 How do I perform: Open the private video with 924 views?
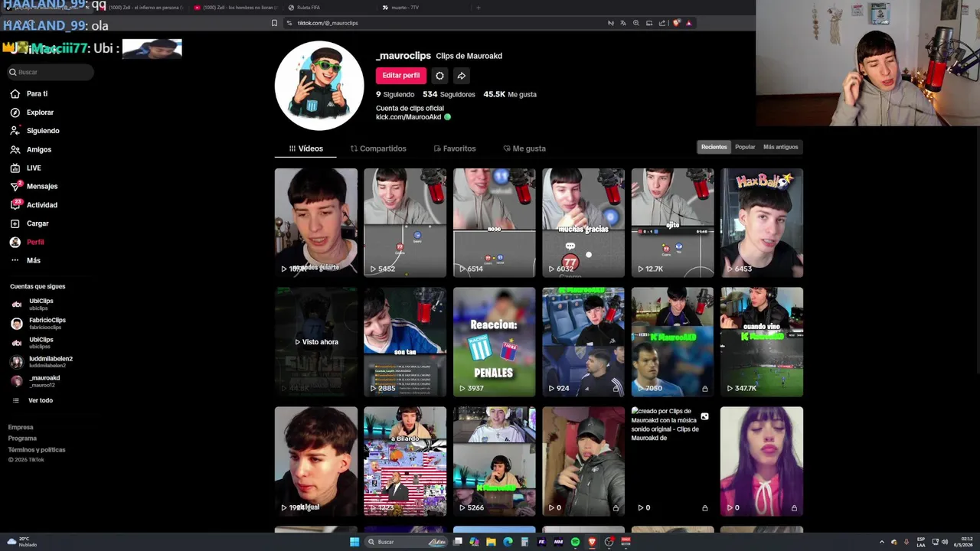tap(583, 342)
